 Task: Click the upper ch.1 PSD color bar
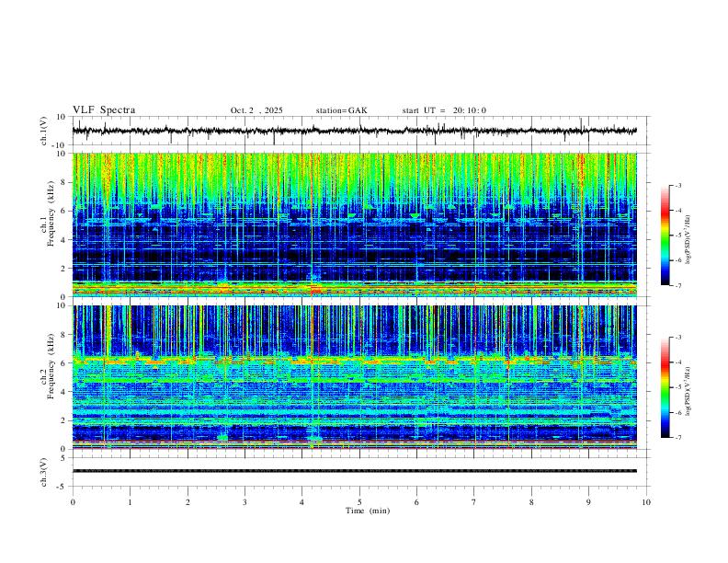pos(665,236)
